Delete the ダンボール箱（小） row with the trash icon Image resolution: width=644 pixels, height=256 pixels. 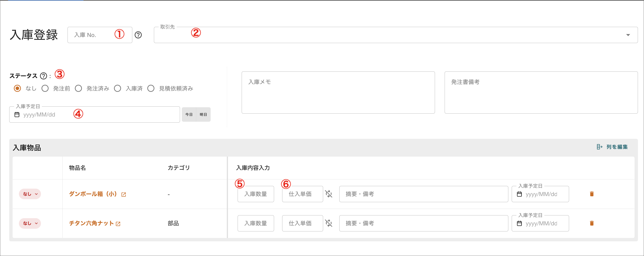point(592,194)
